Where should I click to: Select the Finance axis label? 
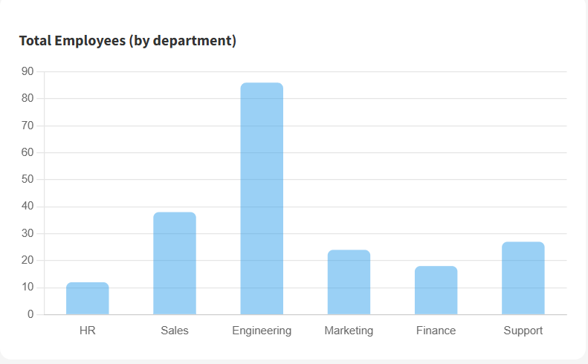[436, 331]
